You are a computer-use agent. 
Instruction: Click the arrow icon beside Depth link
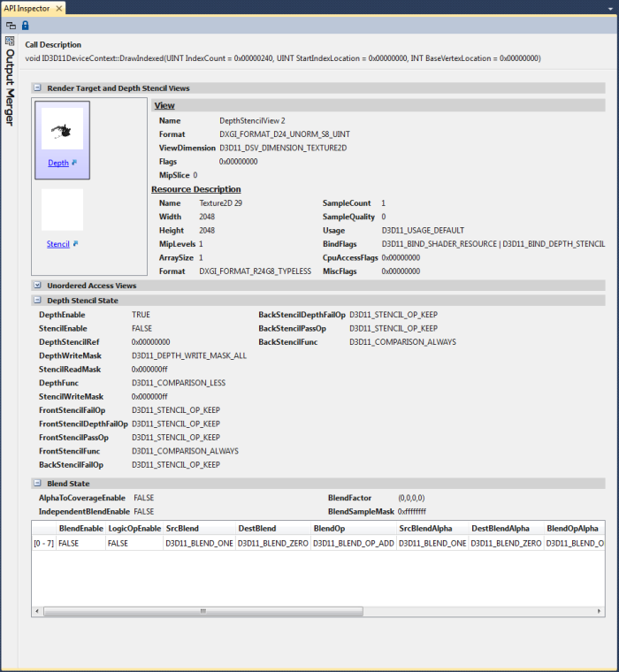(x=75, y=163)
